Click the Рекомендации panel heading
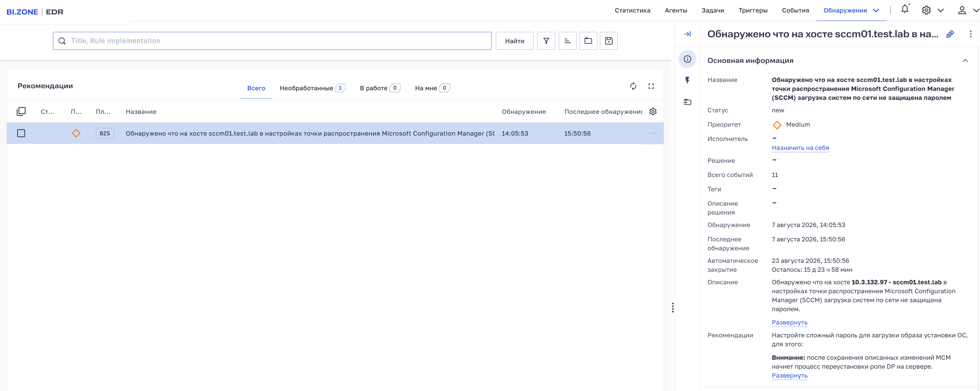Viewport: 980px width, 391px height. click(45, 86)
